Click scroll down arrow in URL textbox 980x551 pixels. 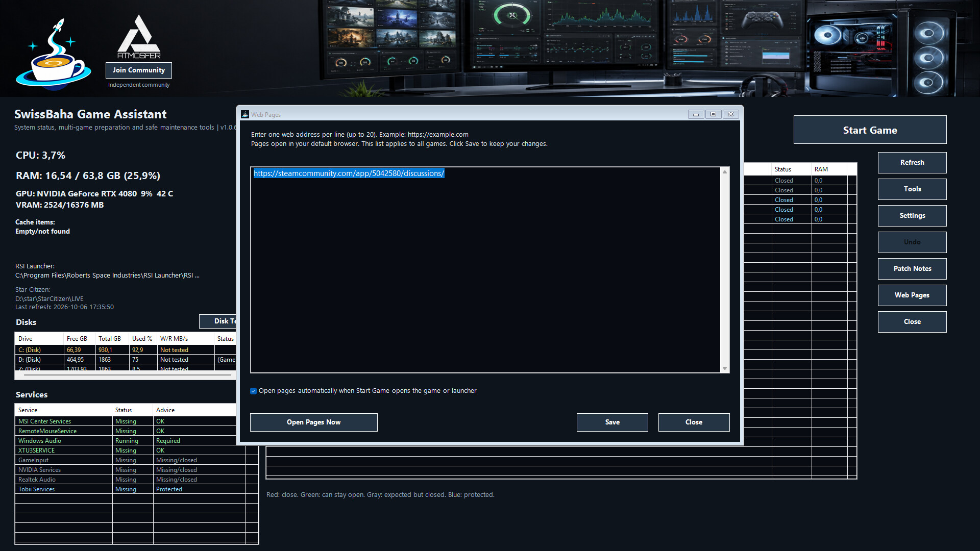point(724,368)
